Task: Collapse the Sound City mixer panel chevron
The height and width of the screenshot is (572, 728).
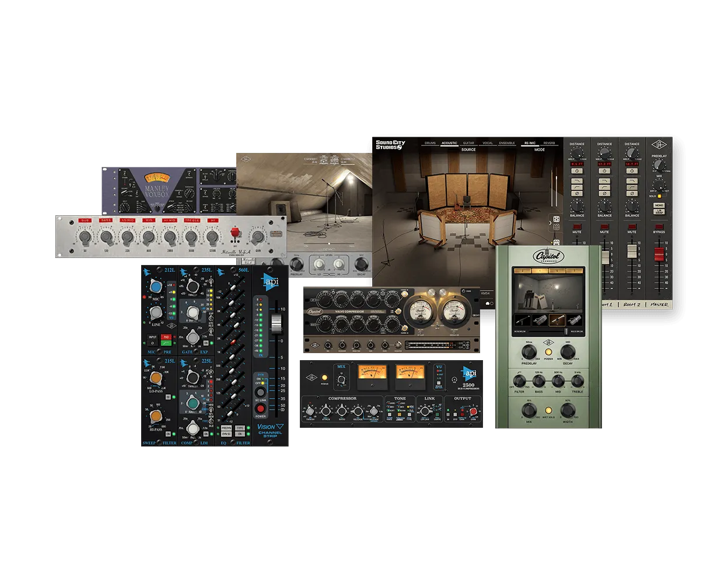Action: click(550, 223)
